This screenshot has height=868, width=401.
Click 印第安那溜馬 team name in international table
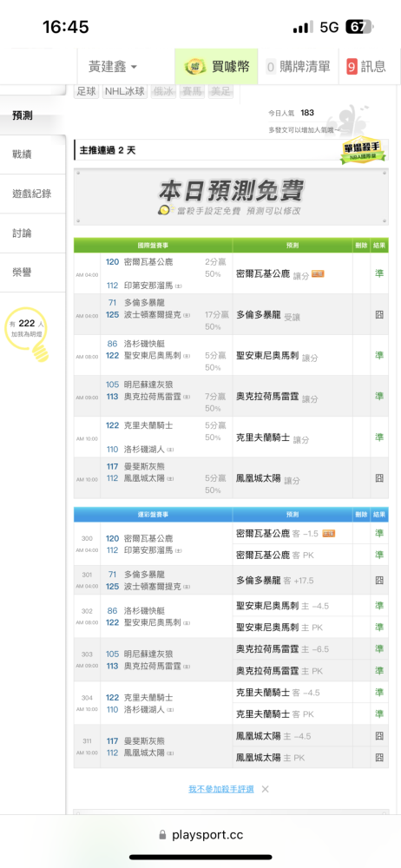click(x=148, y=286)
